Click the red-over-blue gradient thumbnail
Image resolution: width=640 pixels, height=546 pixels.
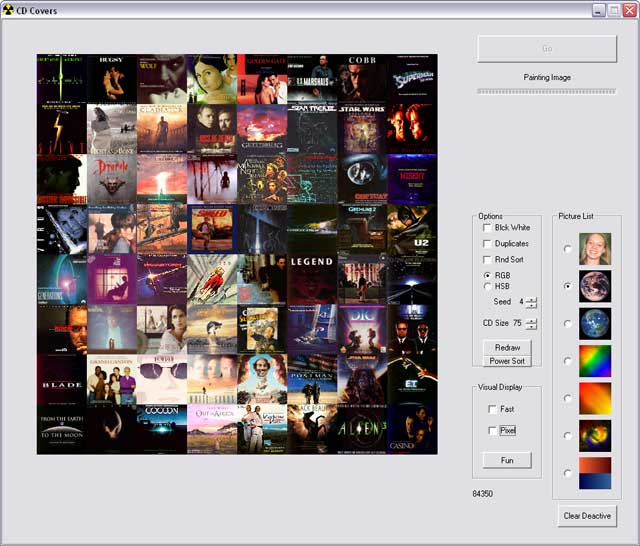point(595,473)
